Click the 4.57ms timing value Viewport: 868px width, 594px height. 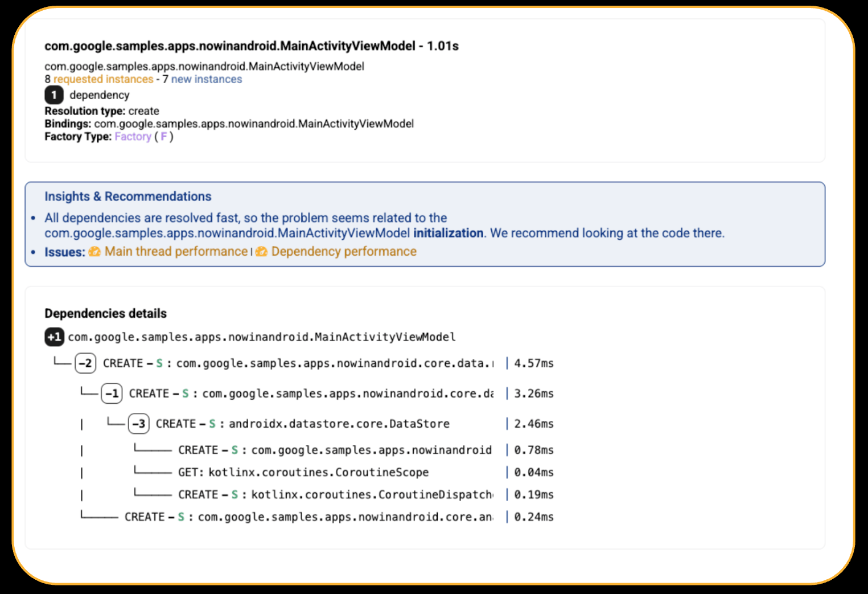(x=533, y=363)
